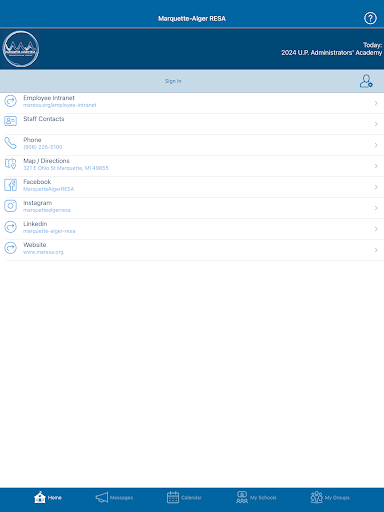Click the Calendar icon in bottom bar

coord(173,497)
